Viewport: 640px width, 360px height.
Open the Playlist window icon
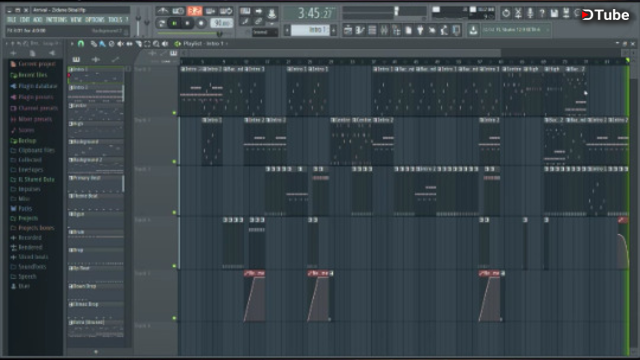pyautogui.click(x=348, y=30)
